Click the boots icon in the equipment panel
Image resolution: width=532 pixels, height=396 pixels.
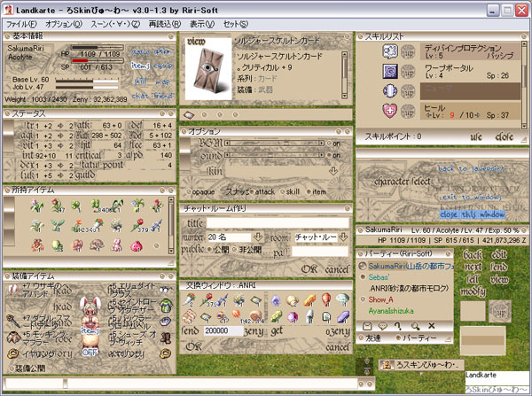pos(166,338)
